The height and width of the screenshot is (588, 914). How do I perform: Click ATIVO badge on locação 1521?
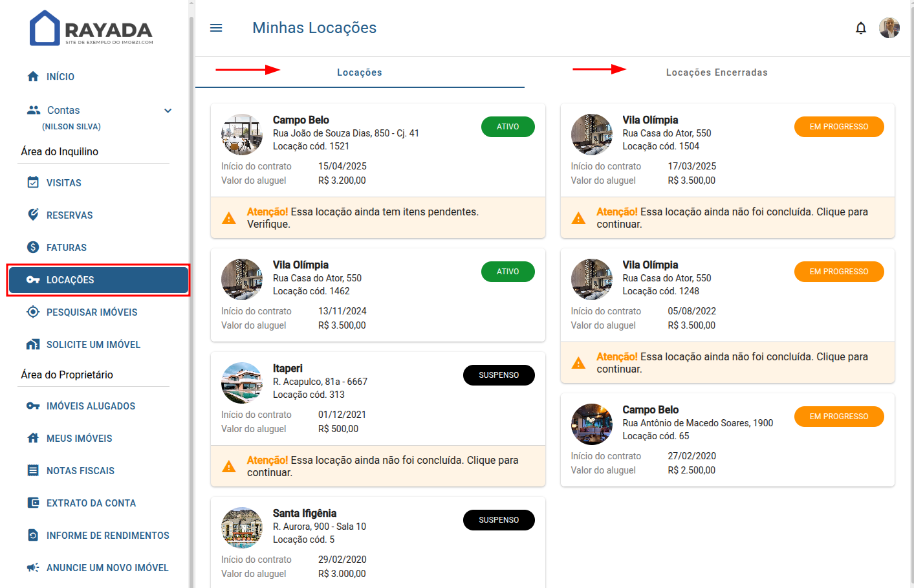tap(508, 127)
